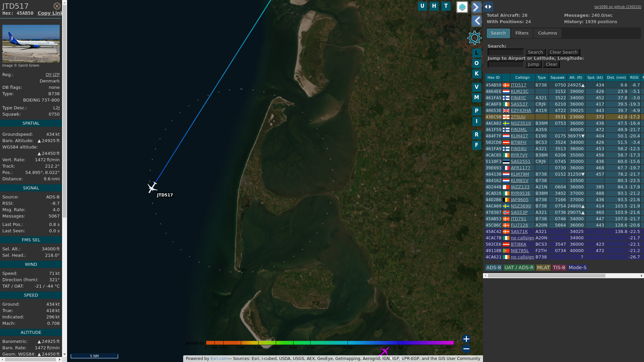
Task: Click the zoom out minus button
Action: [x=466, y=349]
